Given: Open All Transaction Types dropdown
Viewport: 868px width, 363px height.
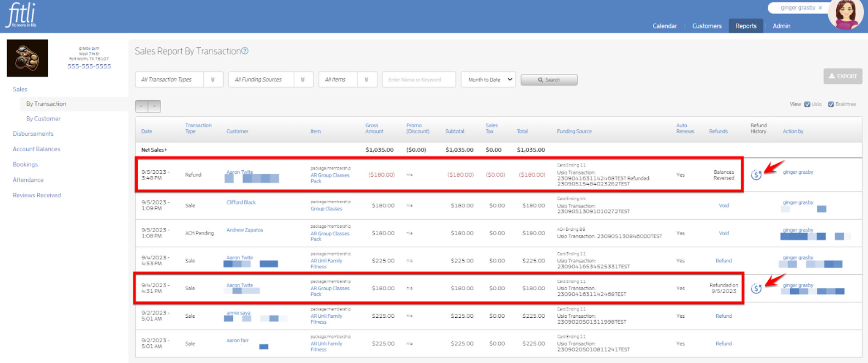Looking at the screenshot, I should 179,80.
